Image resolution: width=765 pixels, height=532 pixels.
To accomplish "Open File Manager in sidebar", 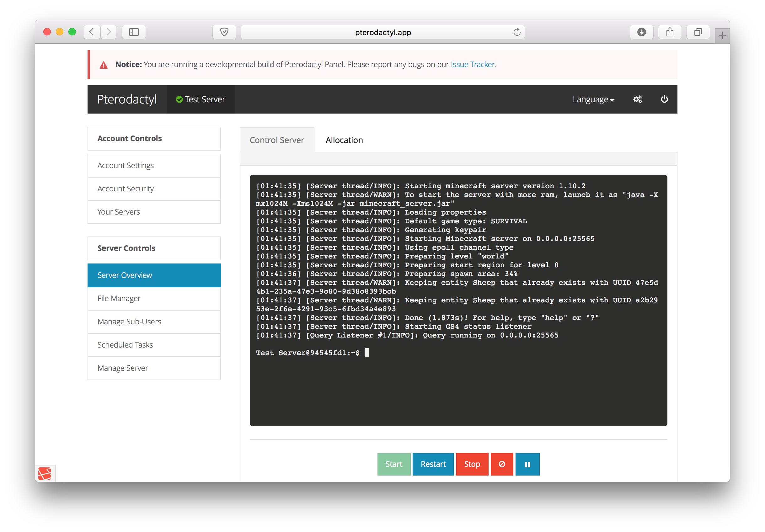I will pos(119,298).
